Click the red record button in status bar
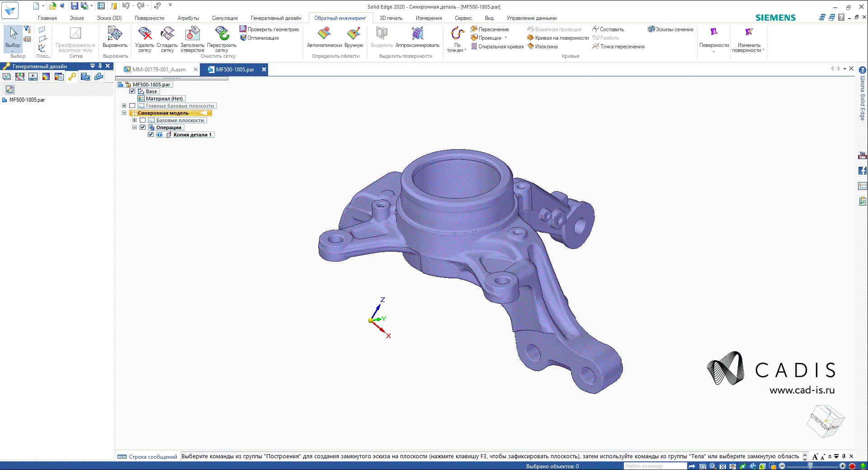868x470 pixels. pyautogui.click(x=852, y=466)
